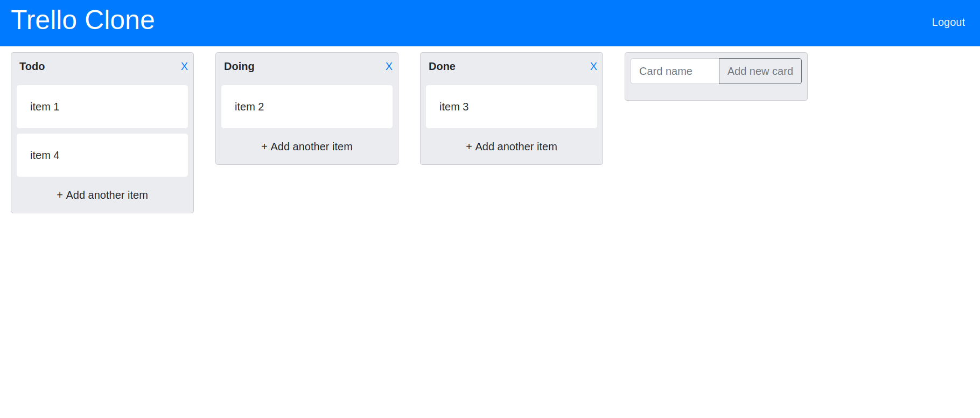Click the Add new card button
The height and width of the screenshot is (418, 980).
tap(760, 71)
